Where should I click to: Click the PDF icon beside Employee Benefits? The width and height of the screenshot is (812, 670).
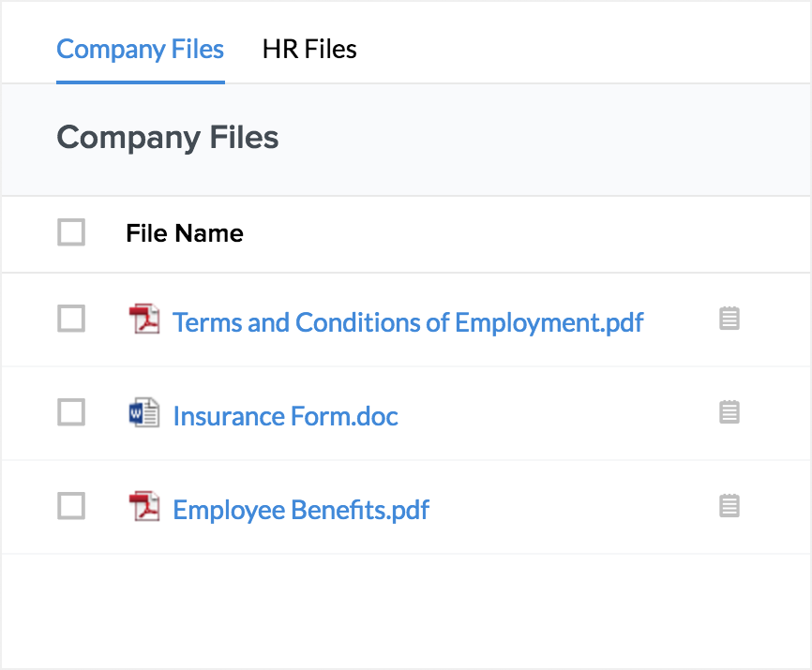coord(144,507)
